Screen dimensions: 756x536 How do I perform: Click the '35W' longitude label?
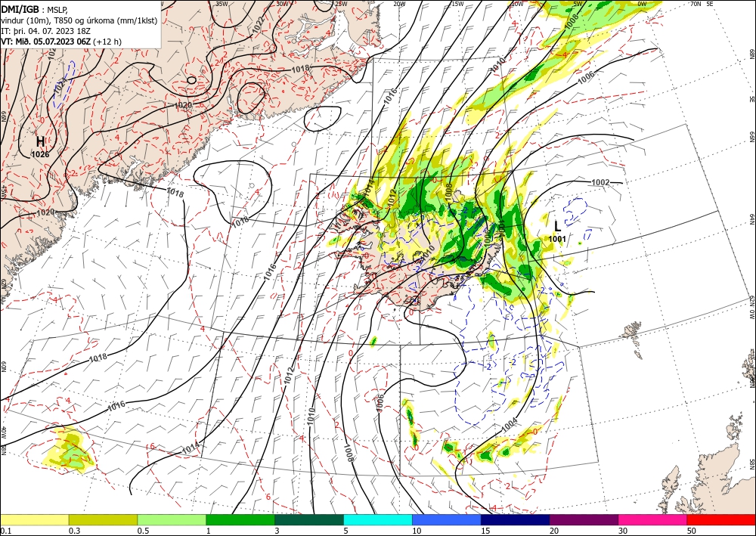[x=222, y=4]
